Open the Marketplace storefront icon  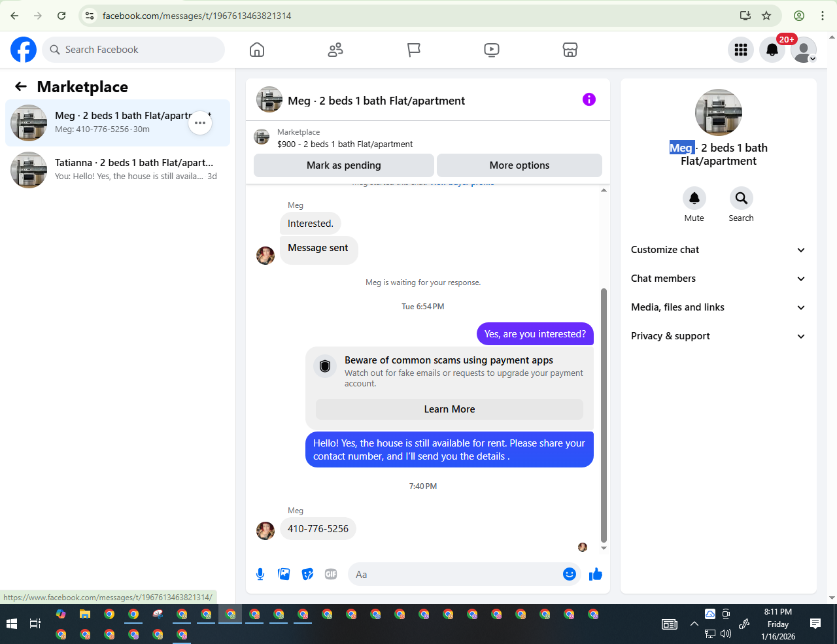pyautogui.click(x=570, y=50)
